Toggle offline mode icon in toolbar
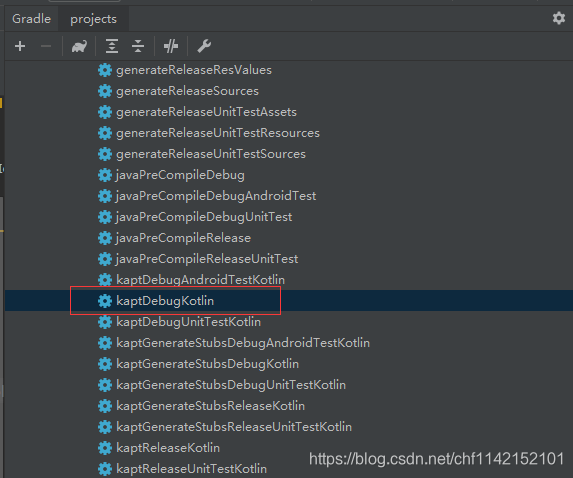This screenshot has height=478, width=573. click(x=171, y=46)
